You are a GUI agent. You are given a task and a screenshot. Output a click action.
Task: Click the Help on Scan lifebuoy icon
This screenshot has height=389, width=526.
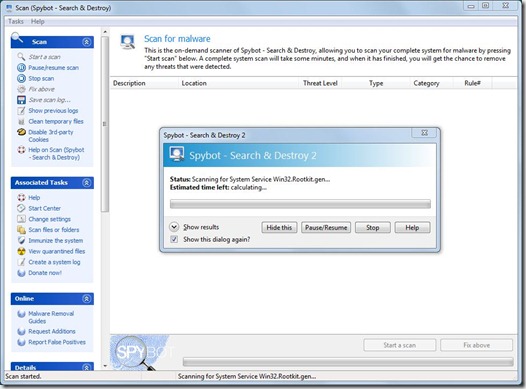(x=21, y=150)
